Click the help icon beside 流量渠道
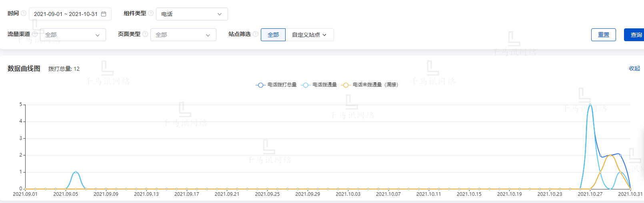The height and width of the screenshot is (203, 644). coord(35,34)
